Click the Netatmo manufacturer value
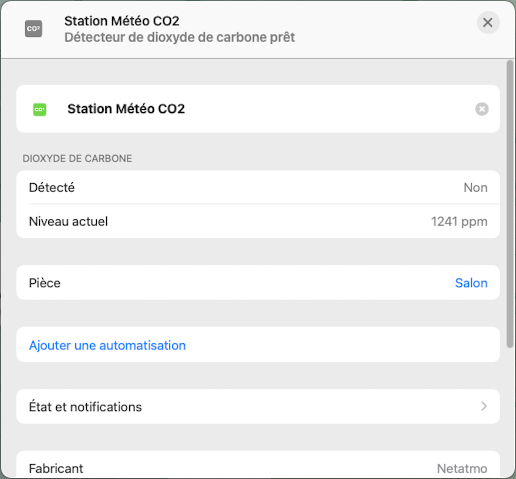 [x=462, y=468]
